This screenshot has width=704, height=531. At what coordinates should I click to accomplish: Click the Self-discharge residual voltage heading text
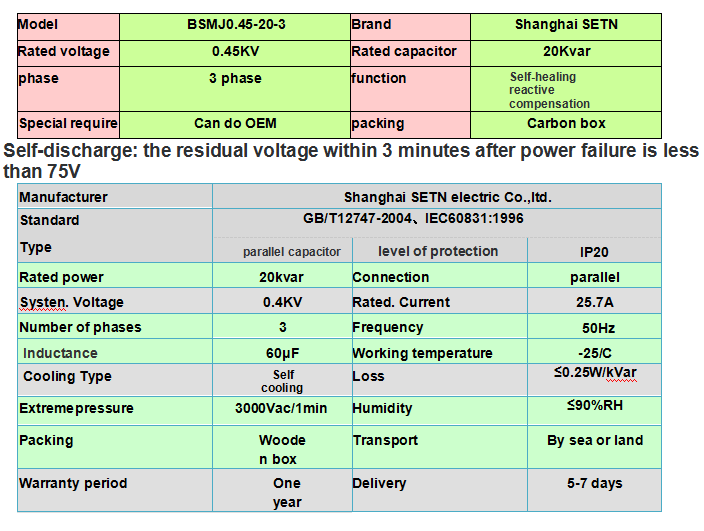click(351, 160)
